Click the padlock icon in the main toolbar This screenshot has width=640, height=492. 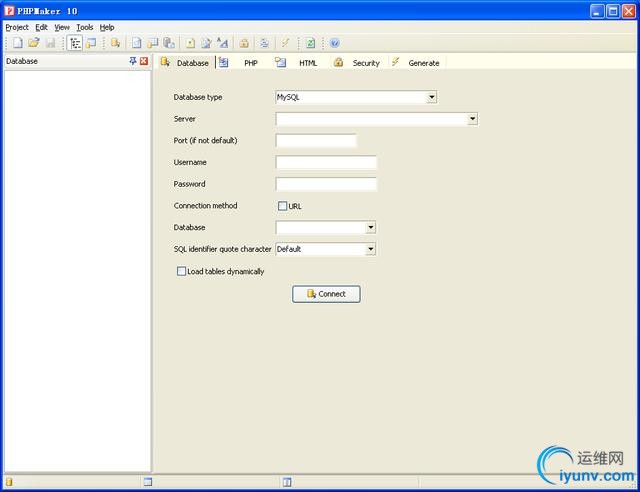point(244,43)
